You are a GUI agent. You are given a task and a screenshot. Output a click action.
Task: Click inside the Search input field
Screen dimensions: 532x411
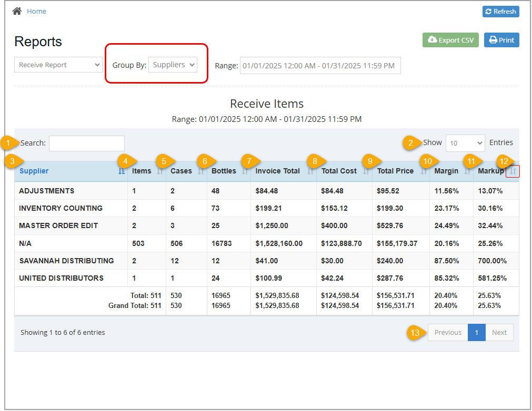[86, 143]
